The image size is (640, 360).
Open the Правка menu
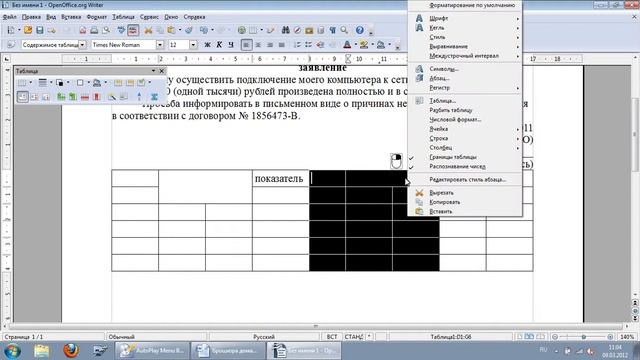pos(31,17)
